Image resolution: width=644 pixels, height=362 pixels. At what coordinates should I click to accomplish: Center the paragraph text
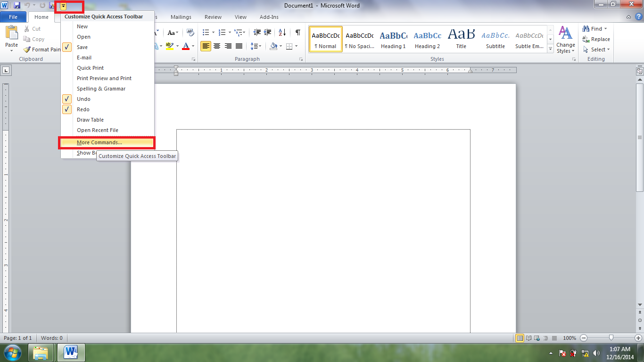[217, 46]
